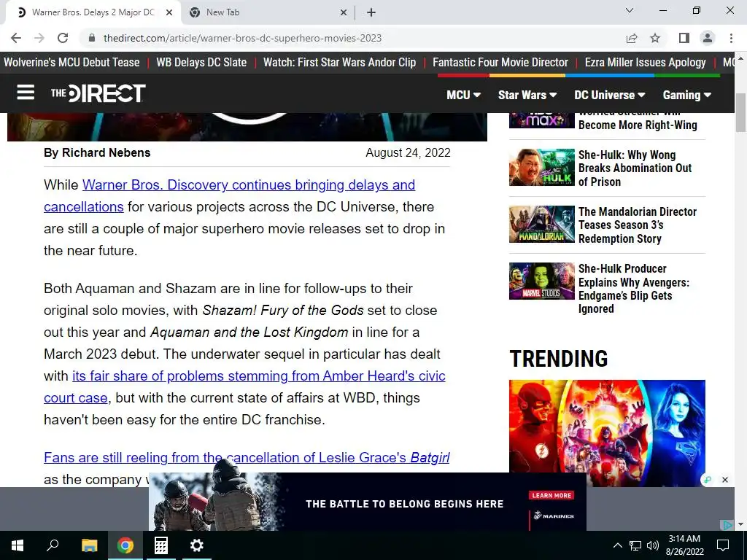Click the AdChoices icon on banner

(x=727, y=525)
